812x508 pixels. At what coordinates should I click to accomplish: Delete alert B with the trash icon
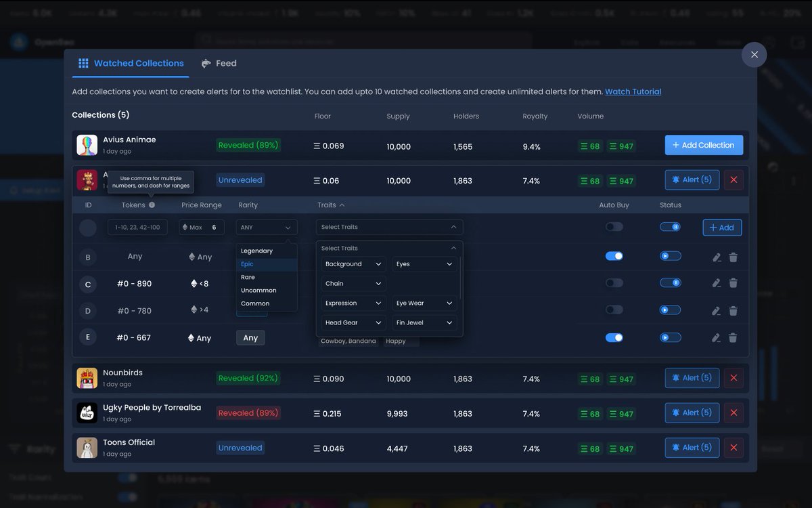pyautogui.click(x=733, y=257)
